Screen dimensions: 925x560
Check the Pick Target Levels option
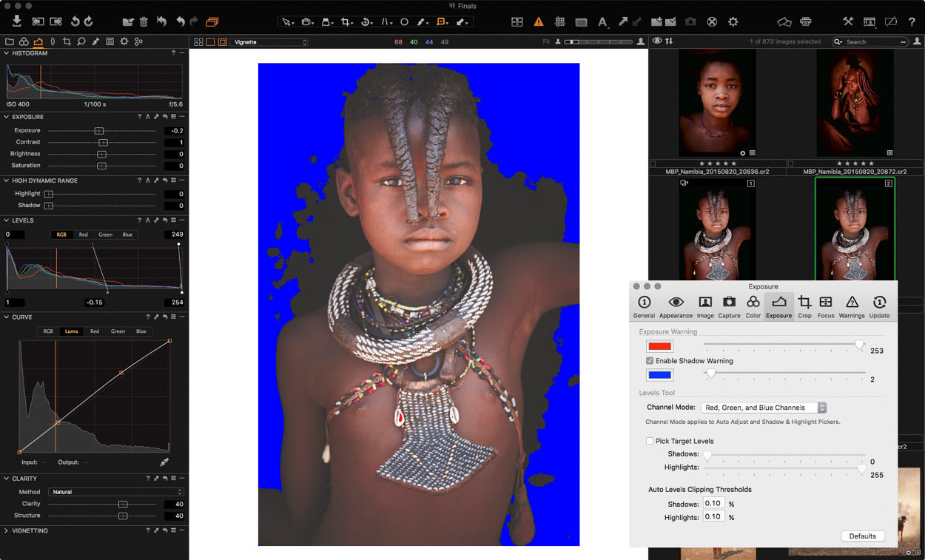coord(650,441)
